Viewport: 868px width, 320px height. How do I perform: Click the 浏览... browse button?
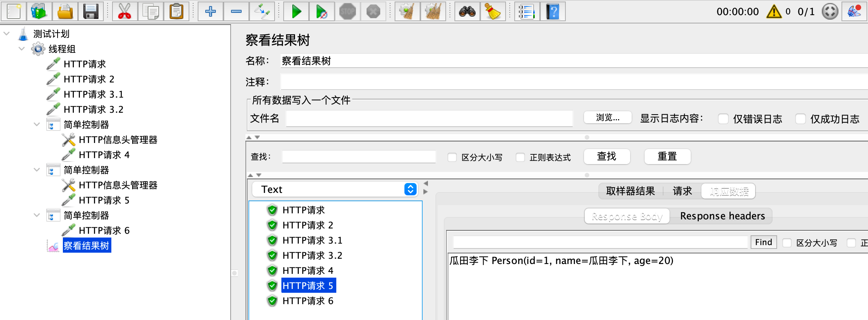click(608, 118)
